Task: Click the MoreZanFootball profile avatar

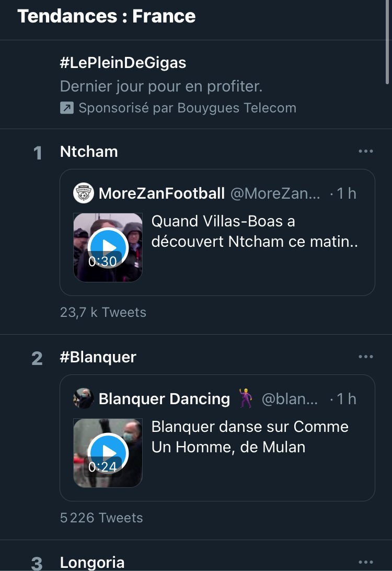Action: point(84,193)
